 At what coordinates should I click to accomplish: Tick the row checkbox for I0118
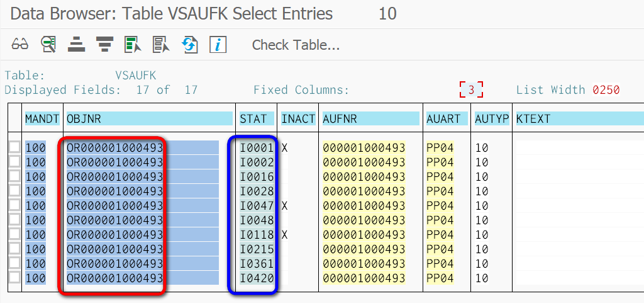coord(14,234)
